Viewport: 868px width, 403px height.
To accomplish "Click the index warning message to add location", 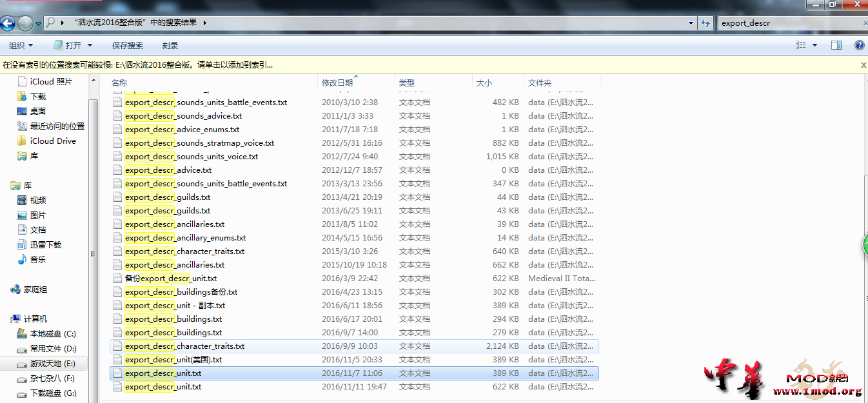I will (x=137, y=65).
